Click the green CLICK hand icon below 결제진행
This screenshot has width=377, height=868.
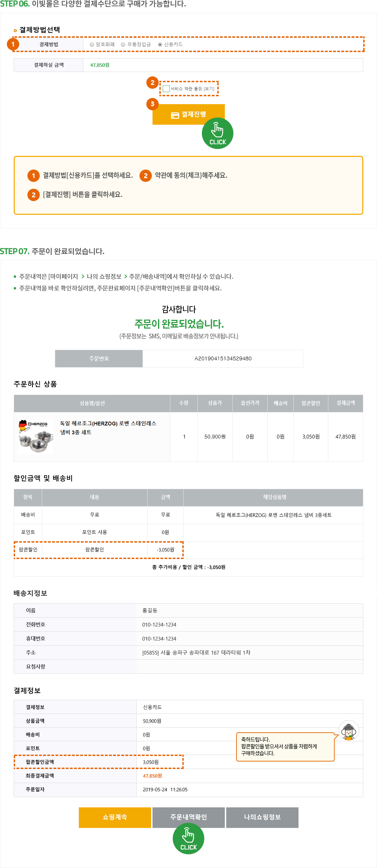217,134
